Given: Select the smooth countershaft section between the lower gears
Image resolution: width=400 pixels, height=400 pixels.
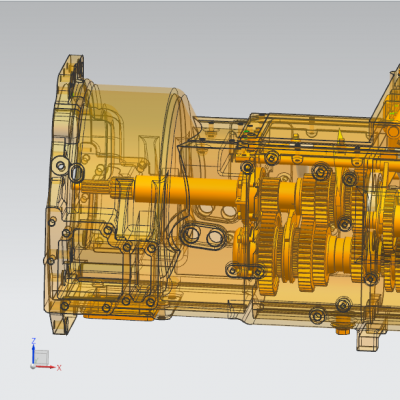Looking at the screenshot, I should 339,253.
